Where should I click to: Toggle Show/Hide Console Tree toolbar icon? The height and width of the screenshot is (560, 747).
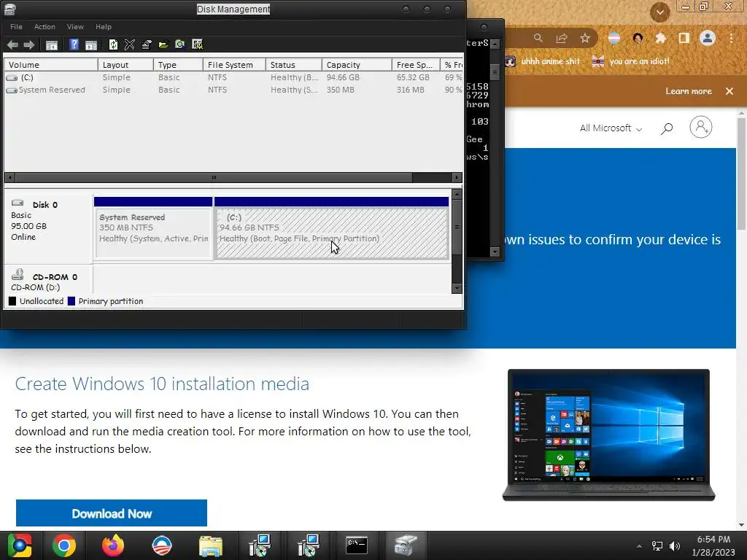click(52, 44)
